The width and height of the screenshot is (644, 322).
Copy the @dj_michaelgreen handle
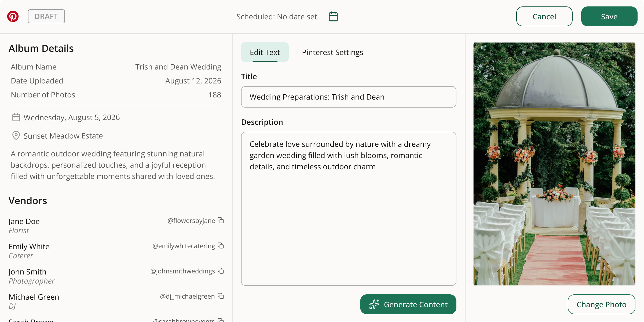point(221,296)
